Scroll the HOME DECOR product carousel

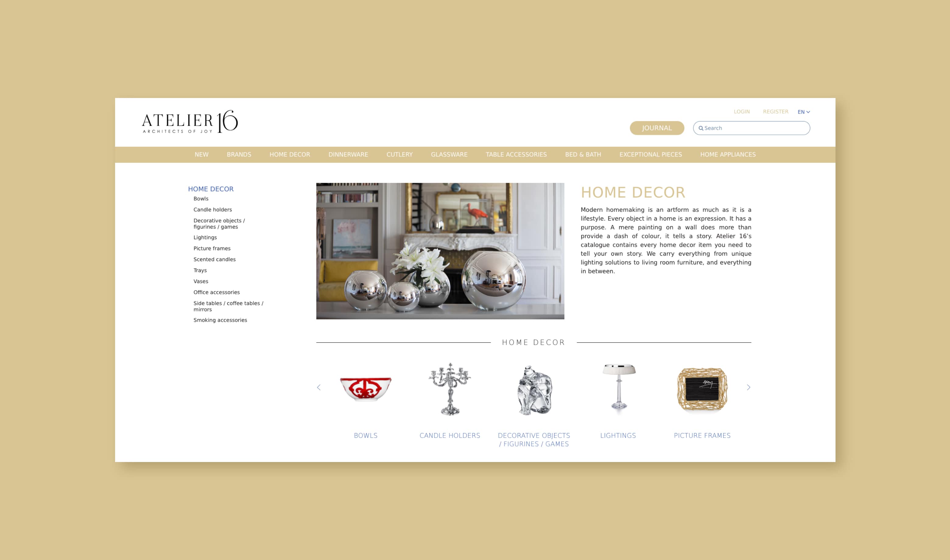[x=749, y=387]
